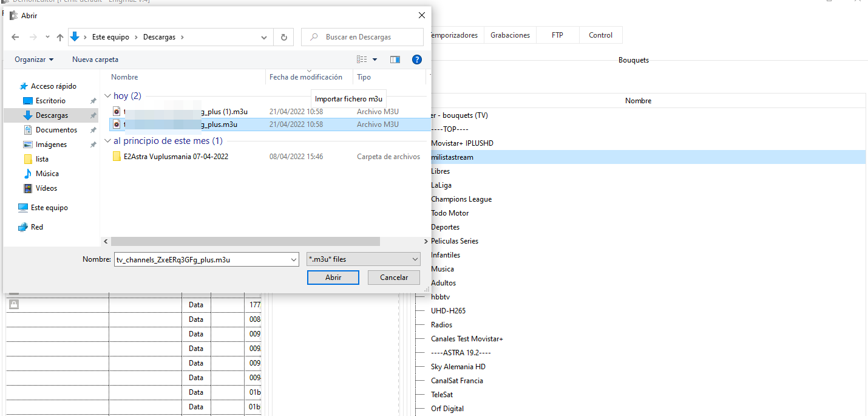The image size is (868, 416).
Task: Select the E2Astra Vuplusmania folder
Action: pos(175,157)
